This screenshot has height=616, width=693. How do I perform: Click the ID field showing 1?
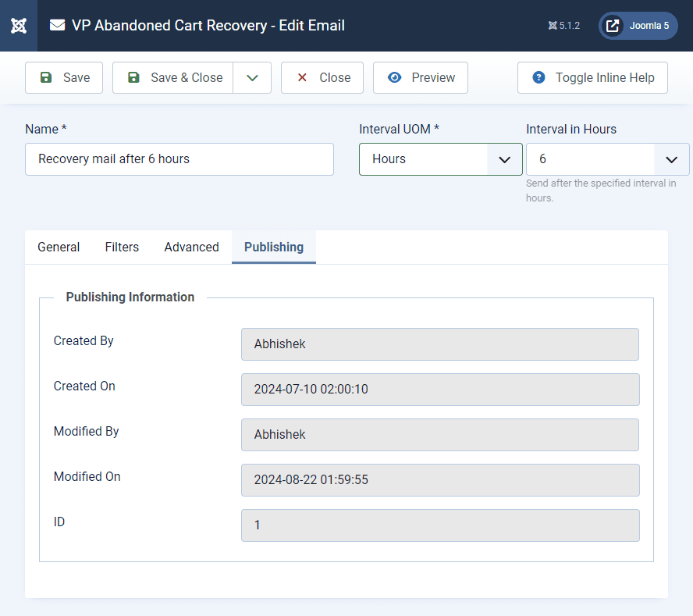pos(440,525)
